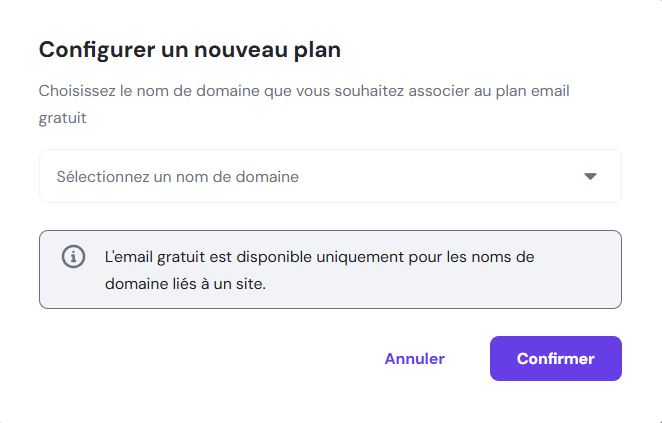Click 'domaine liés à un site' notice line
Viewport: 662px width, 423px height.
(x=185, y=283)
